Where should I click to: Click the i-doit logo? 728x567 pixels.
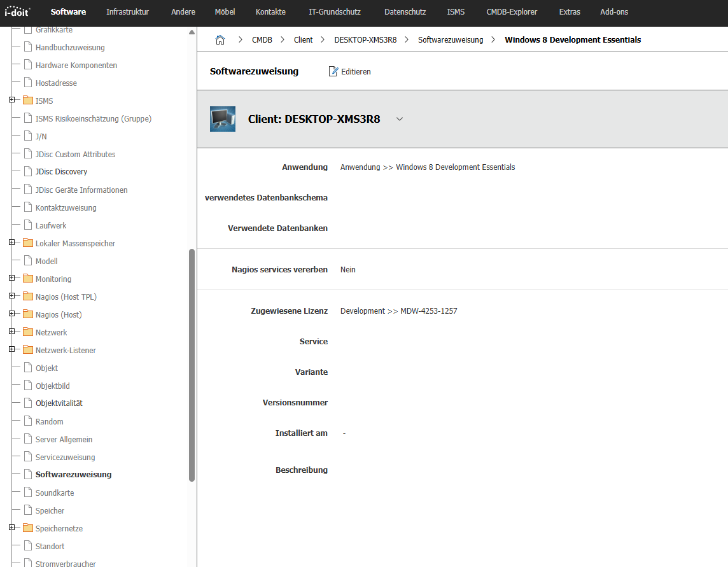click(x=18, y=12)
